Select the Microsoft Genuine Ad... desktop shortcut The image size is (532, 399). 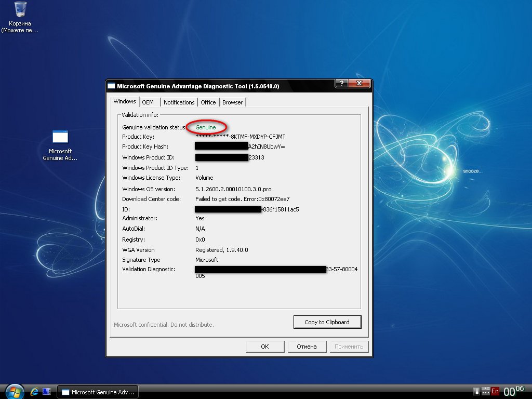[60, 145]
